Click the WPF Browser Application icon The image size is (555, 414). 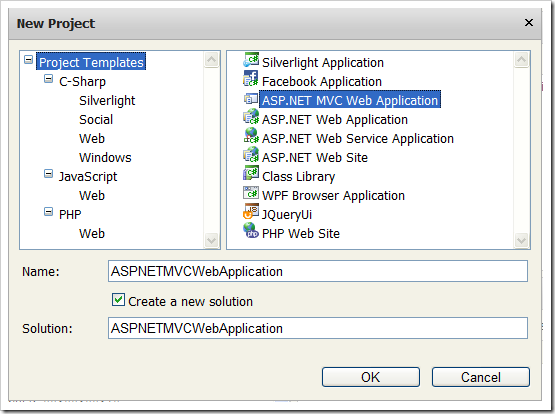coord(251,193)
